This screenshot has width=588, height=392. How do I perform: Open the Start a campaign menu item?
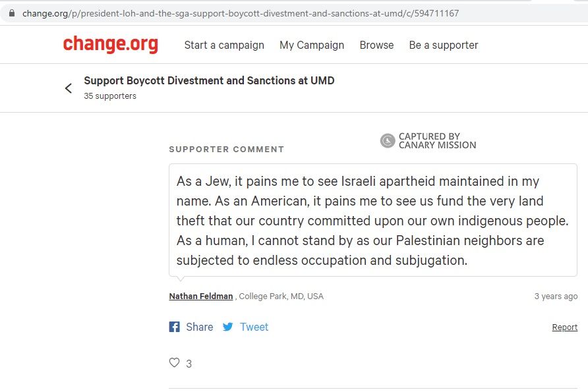point(224,45)
